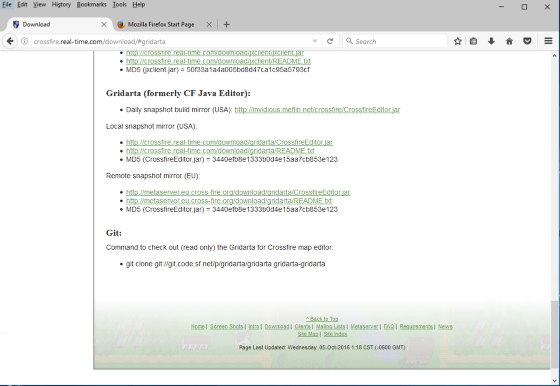Open the Home footer link

click(x=198, y=326)
